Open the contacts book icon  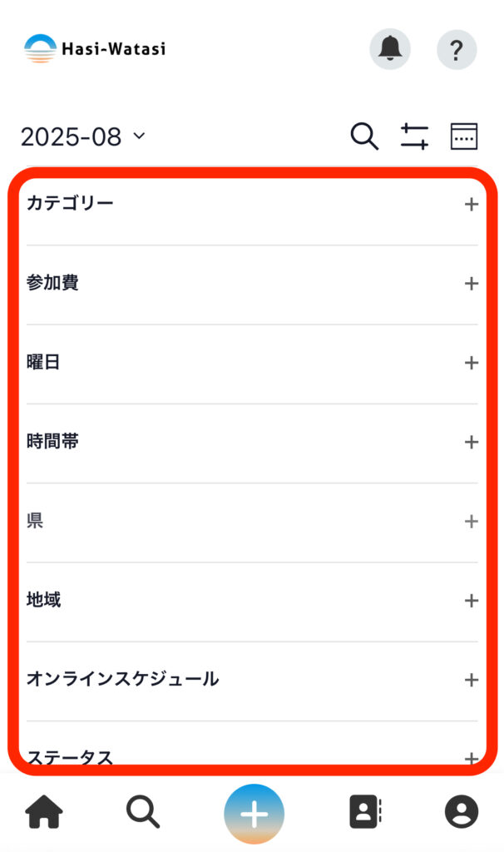(x=365, y=811)
